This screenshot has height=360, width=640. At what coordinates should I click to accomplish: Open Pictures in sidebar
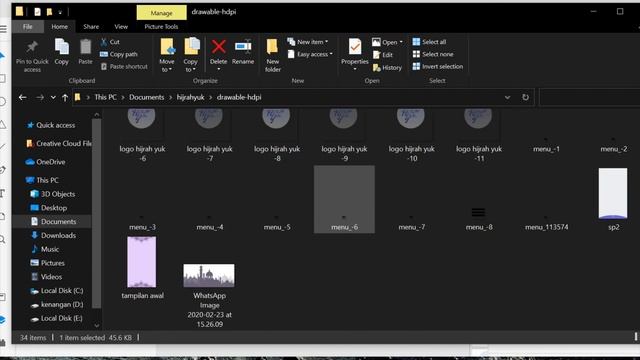tap(48, 263)
